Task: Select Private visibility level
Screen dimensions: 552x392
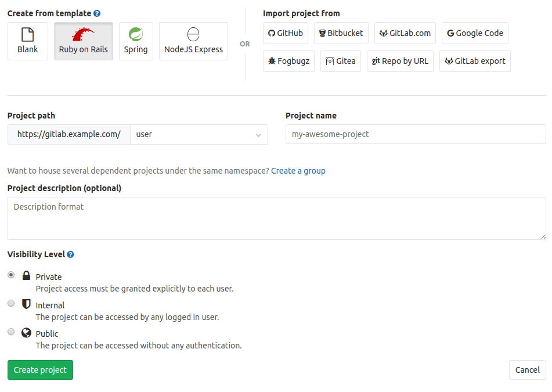Action: point(10,275)
